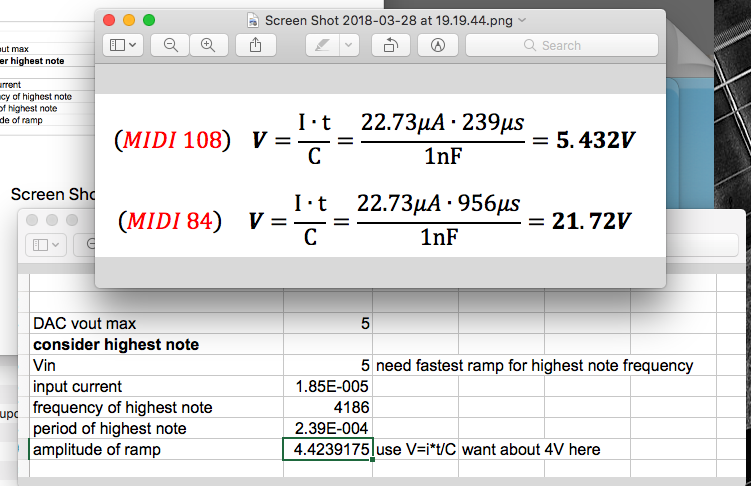Open sidebar menu in background Preview window
751x486 pixels.
[x=48, y=244]
